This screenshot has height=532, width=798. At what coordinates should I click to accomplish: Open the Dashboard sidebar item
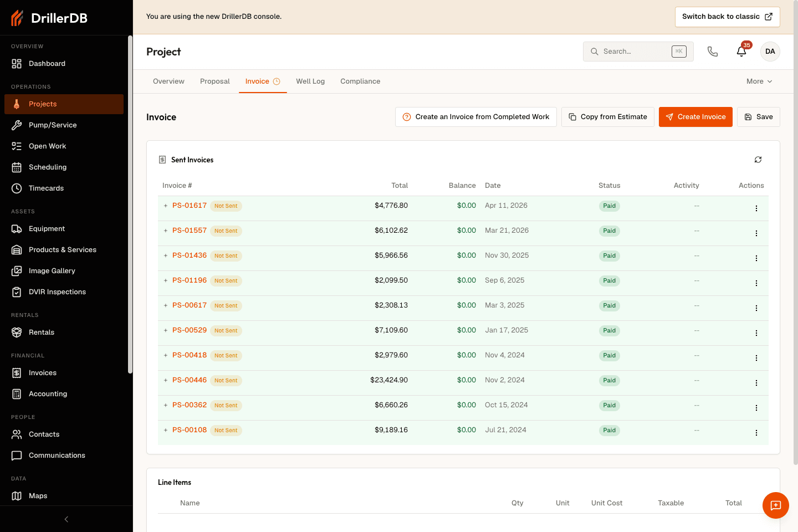coord(64,64)
